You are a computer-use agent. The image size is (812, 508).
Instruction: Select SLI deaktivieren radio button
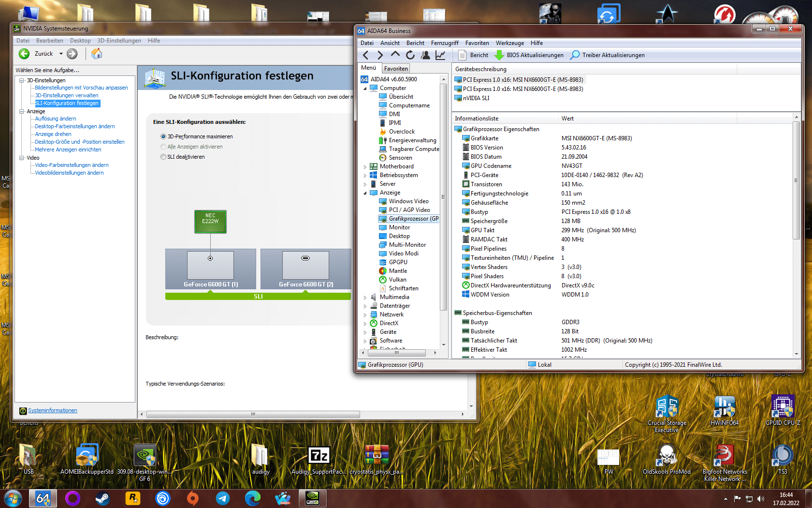(x=163, y=157)
